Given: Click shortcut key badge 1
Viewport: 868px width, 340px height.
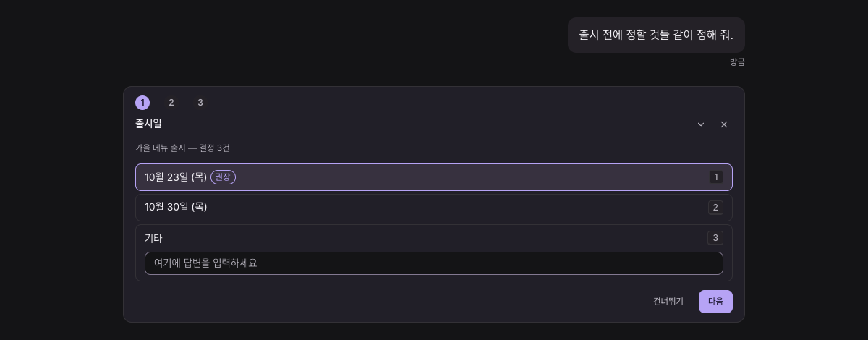Looking at the screenshot, I should [716, 177].
